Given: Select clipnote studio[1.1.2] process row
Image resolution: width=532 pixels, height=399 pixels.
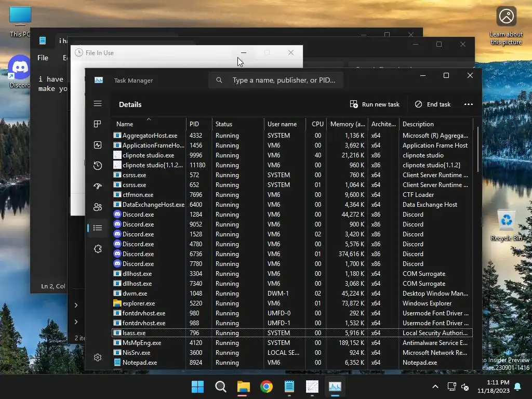Looking at the screenshot, I should [x=292, y=165].
